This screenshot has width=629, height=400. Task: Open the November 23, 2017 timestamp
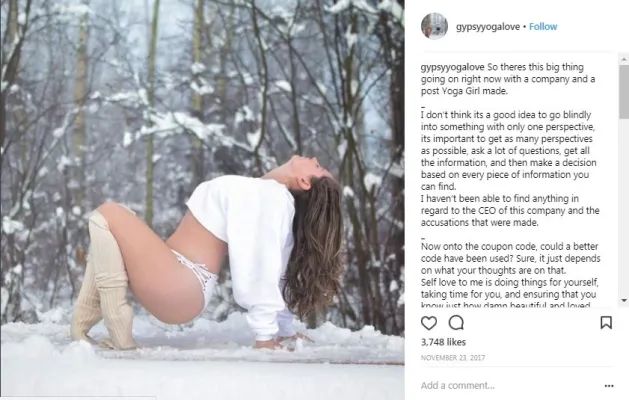tap(452, 357)
